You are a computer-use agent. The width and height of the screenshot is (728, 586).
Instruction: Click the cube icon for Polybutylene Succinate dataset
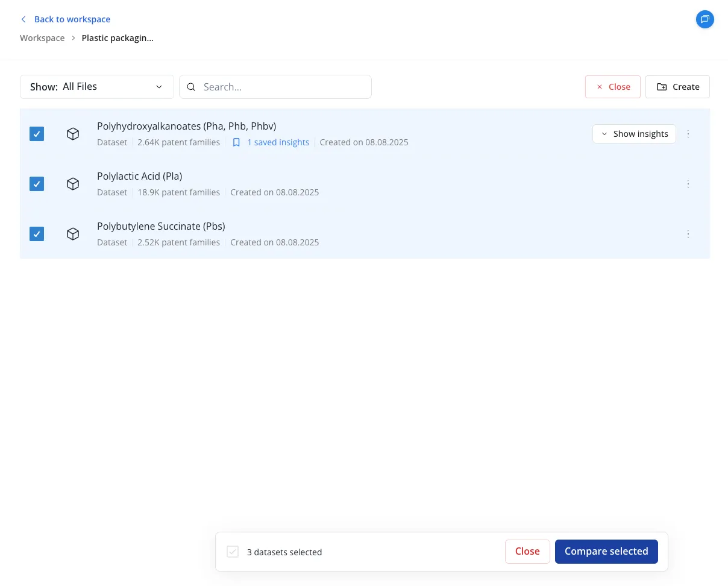click(73, 234)
